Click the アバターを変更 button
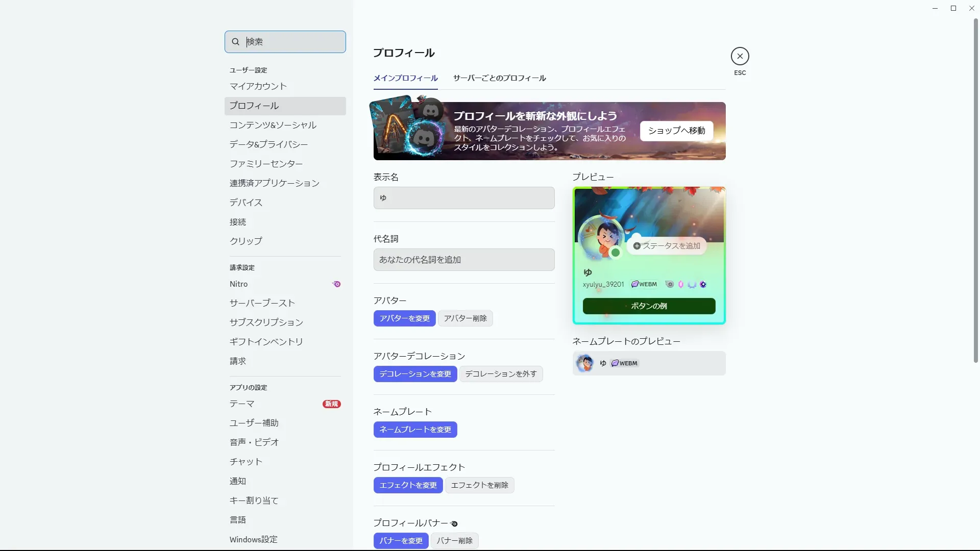 point(404,318)
